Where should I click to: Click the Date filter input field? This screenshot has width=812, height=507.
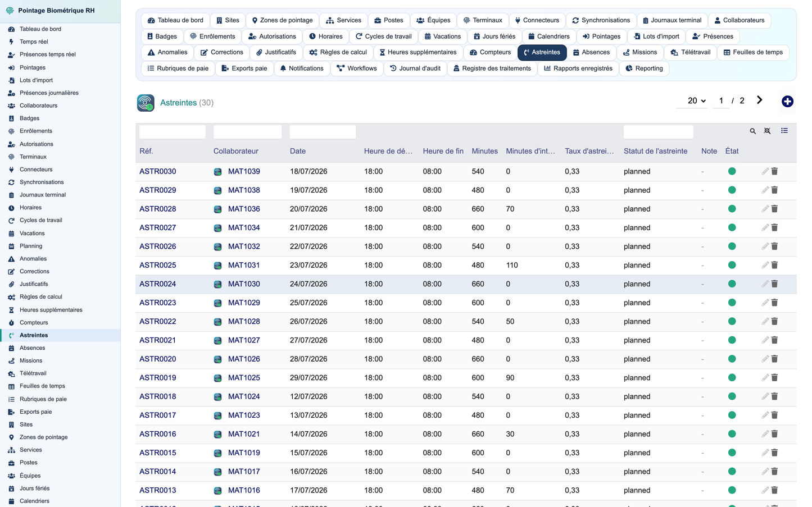(x=323, y=132)
